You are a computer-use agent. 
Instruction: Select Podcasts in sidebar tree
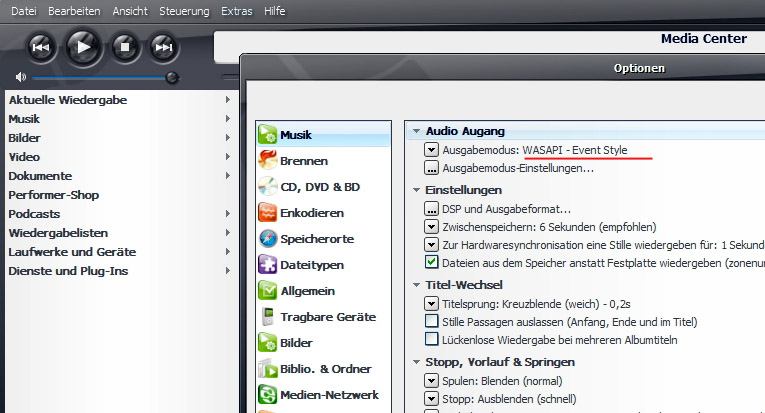(34, 214)
